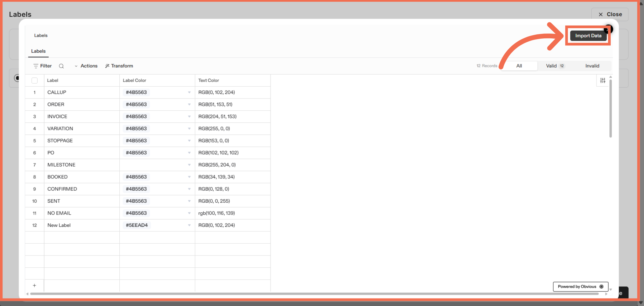This screenshot has height=306, width=644.
Task: Expand the Actions dropdown chevron
Action: (x=76, y=66)
